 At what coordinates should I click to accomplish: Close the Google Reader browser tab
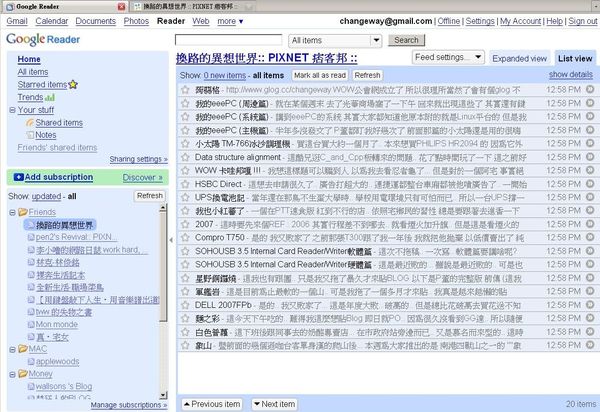click(121, 7)
